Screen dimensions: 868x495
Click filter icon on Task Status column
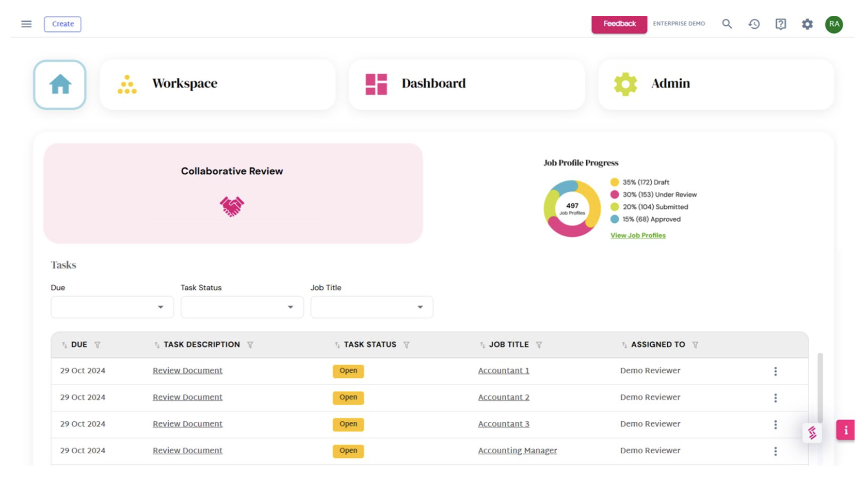[x=407, y=345]
